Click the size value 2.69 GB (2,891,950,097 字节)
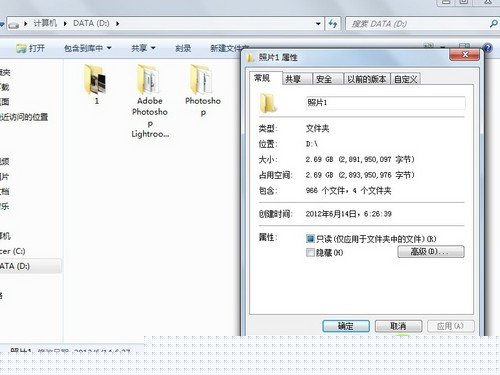500x375 pixels. (360, 159)
